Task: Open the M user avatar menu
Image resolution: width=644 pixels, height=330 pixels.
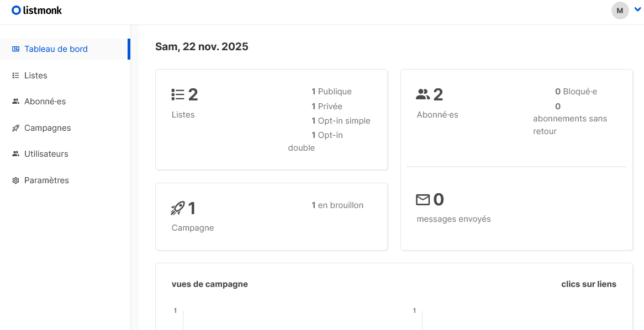Action: point(620,10)
